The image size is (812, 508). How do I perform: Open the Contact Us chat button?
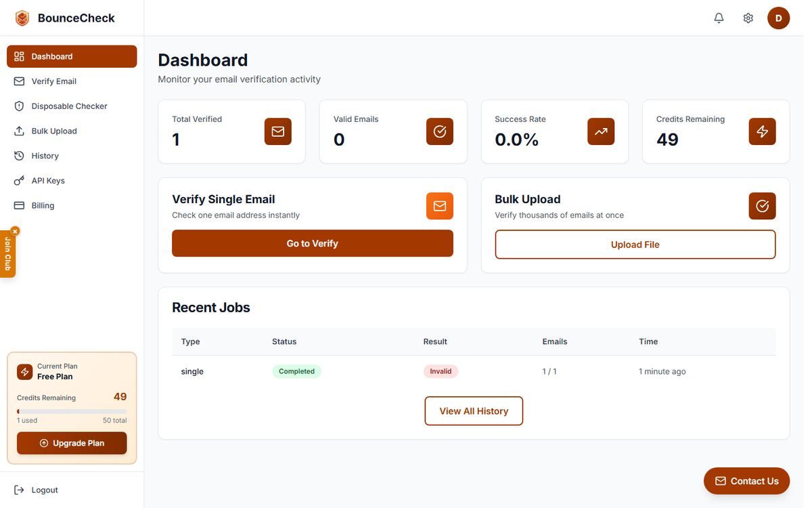(x=747, y=481)
